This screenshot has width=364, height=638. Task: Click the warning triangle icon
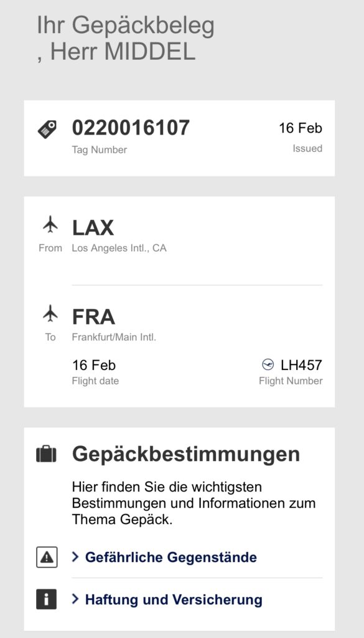click(47, 557)
